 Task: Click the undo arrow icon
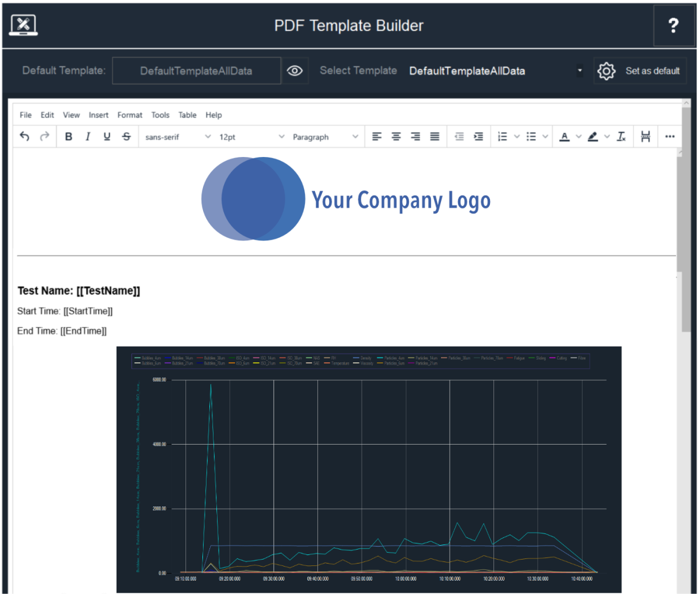pyautogui.click(x=24, y=137)
